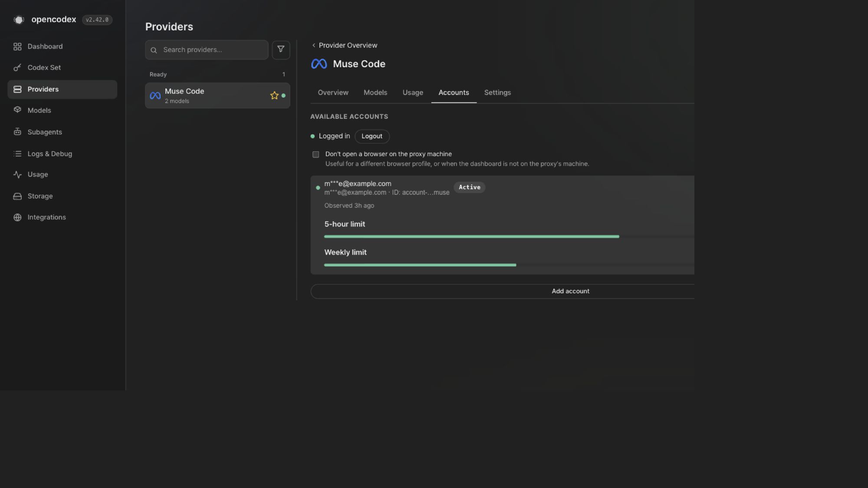Click the v2.42.0 version badge
Image resolution: width=868 pixels, height=488 pixels.
97,20
